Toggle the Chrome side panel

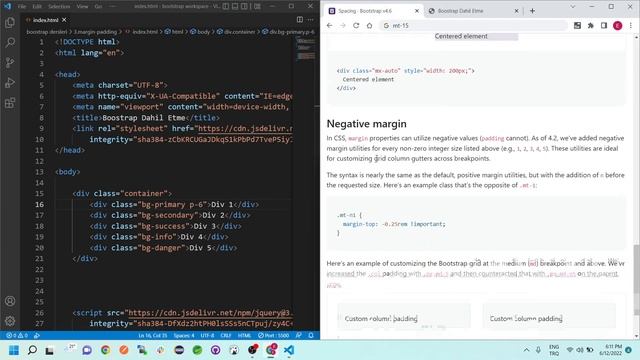(x=604, y=25)
